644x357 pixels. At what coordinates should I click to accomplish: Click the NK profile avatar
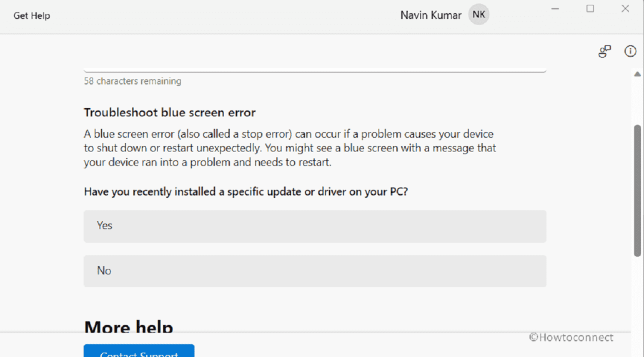pos(479,15)
